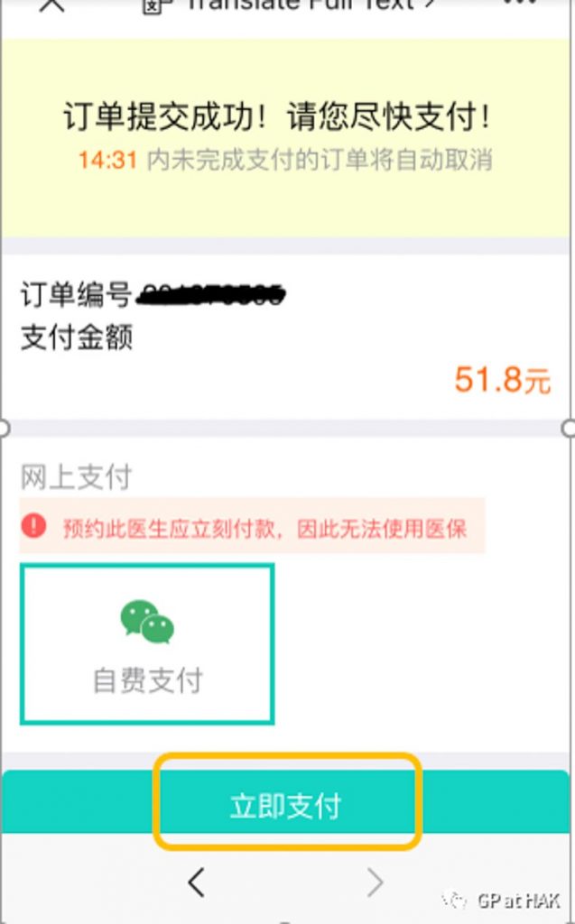Viewport: 575px width, 924px height.
Task: Click the 网上支付 section heading
Action: (x=77, y=477)
